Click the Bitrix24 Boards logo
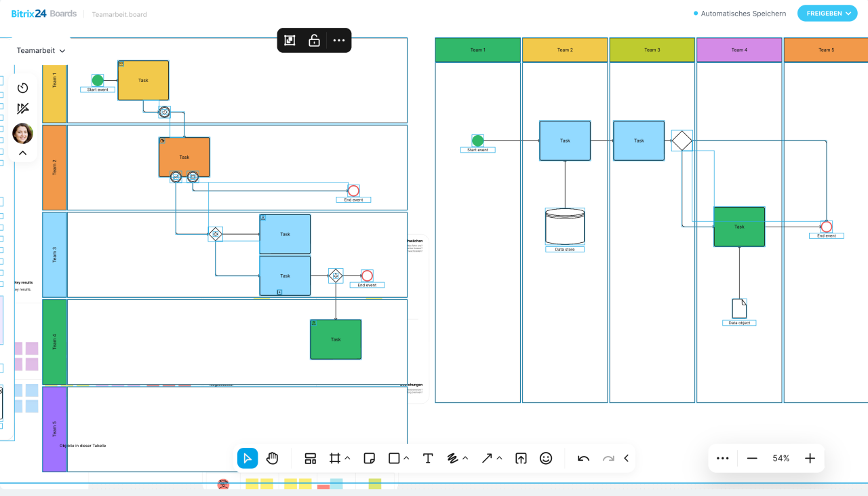The height and width of the screenshot is (496, 868). [x=44, y=14]
